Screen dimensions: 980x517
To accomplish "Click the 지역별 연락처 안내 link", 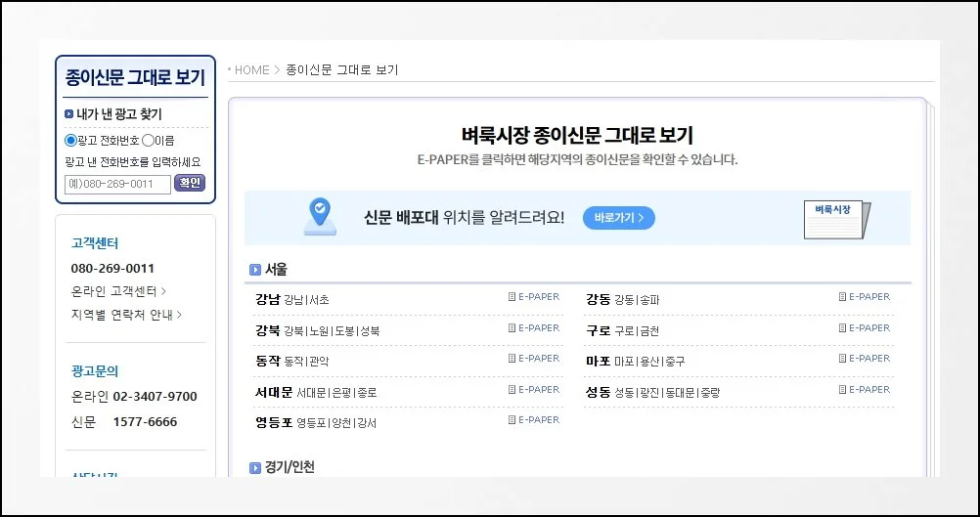I will click(126, 315).
